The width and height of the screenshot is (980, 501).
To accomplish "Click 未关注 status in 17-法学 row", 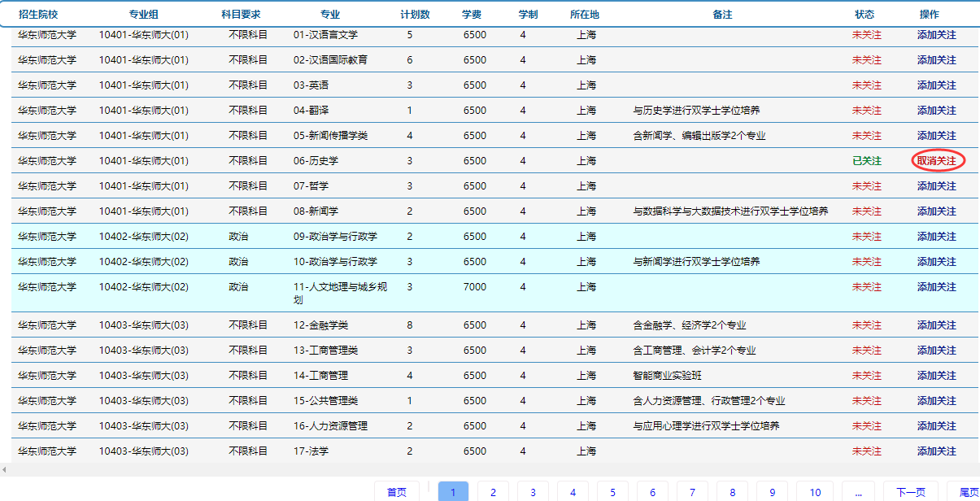I will click(x=867, y=451).
